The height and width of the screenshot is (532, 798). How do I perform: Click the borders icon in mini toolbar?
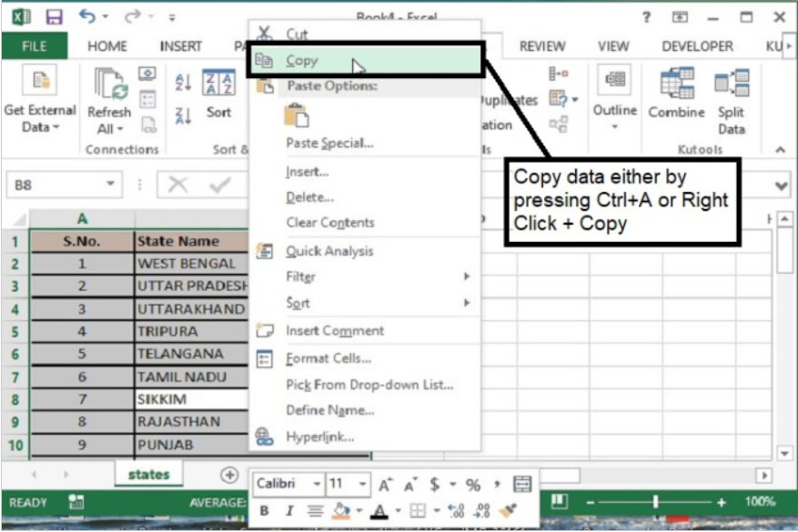[418, 511]
